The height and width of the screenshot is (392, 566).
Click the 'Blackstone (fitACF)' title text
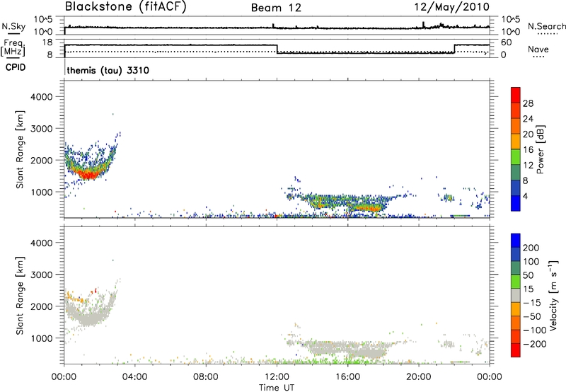[x=126, y=7]
